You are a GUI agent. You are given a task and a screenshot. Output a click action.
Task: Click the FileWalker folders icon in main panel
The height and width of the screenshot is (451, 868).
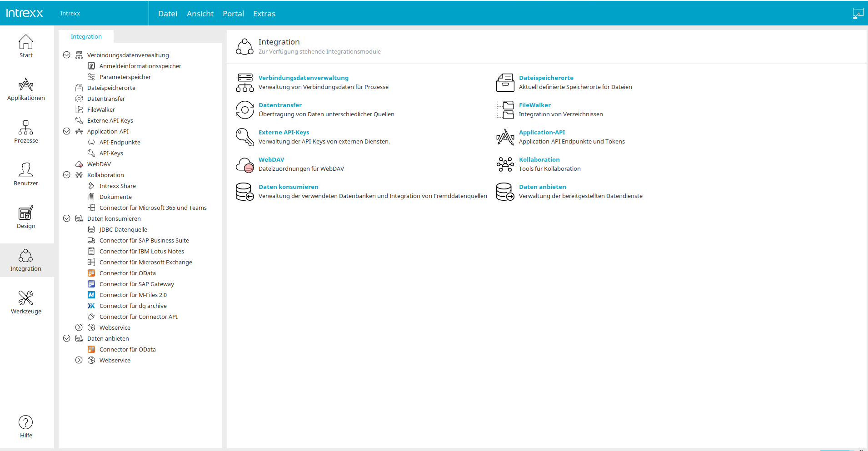tap(505, 110)
